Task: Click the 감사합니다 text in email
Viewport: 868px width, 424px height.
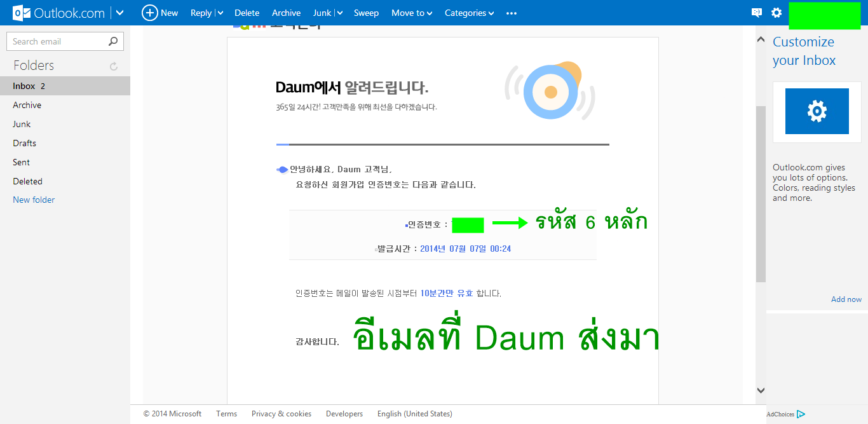Action: pos(317,342)
